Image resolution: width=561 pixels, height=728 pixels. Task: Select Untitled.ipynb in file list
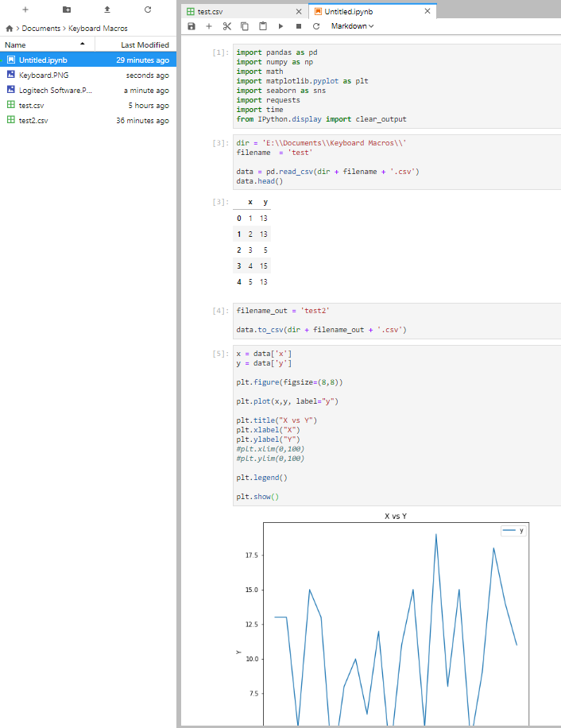(x=88, y=60)
